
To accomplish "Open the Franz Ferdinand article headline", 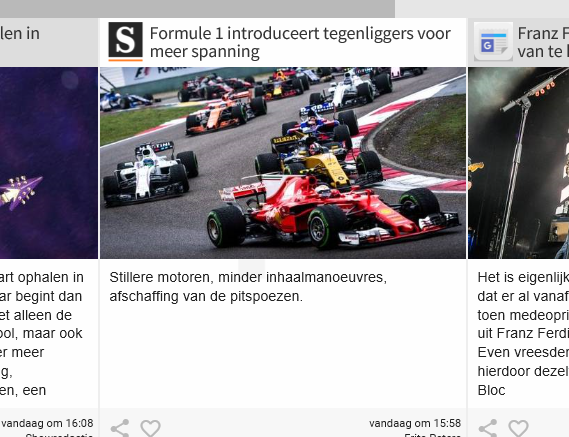I will [543, 42].
